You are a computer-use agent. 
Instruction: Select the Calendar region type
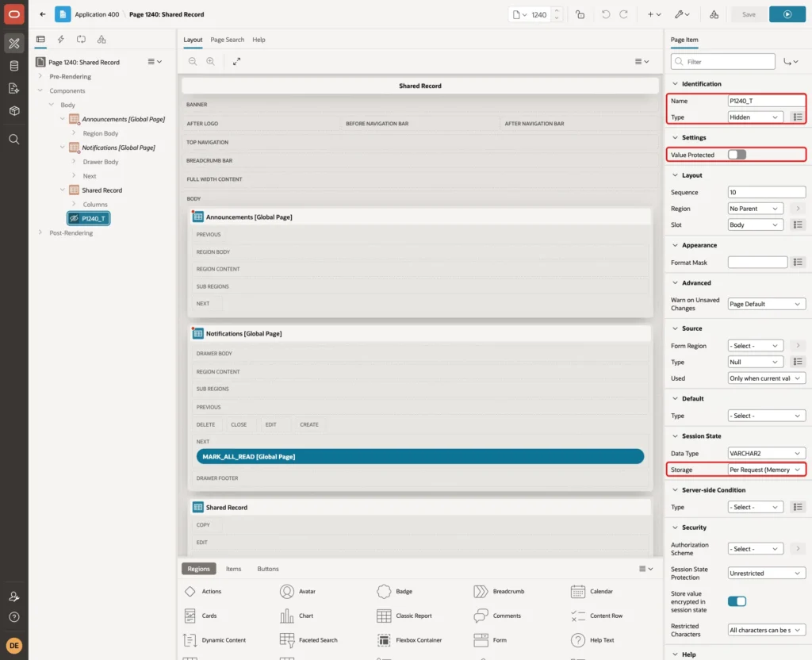point(592,592)
